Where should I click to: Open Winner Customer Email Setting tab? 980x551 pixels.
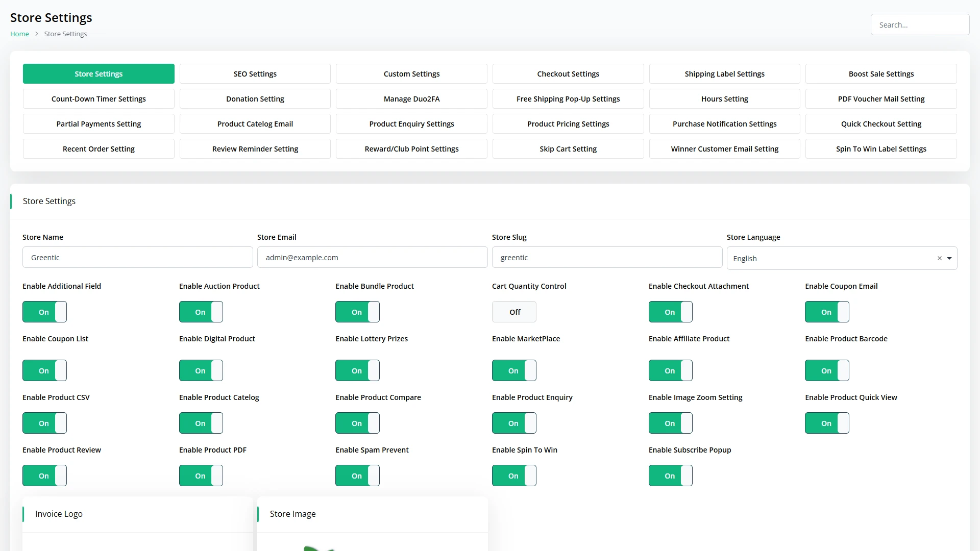click(725, 149)
